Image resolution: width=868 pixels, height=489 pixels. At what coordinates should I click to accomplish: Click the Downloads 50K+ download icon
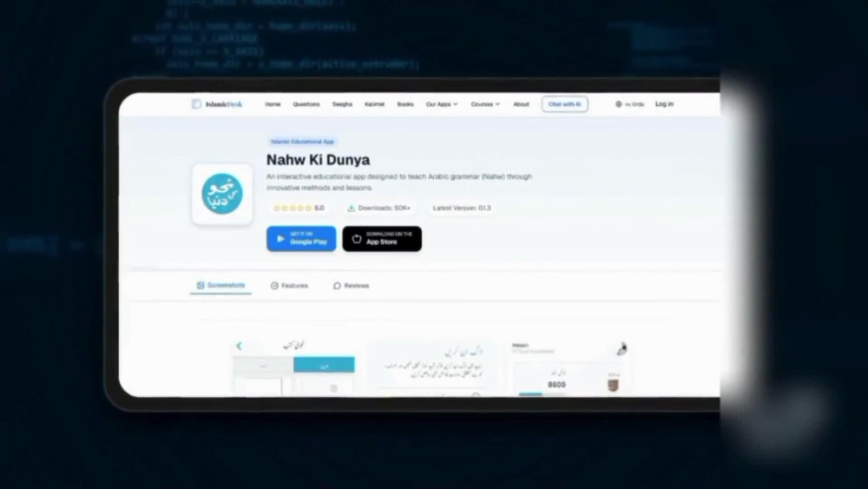pyautogui.click(x=351, y=208)
